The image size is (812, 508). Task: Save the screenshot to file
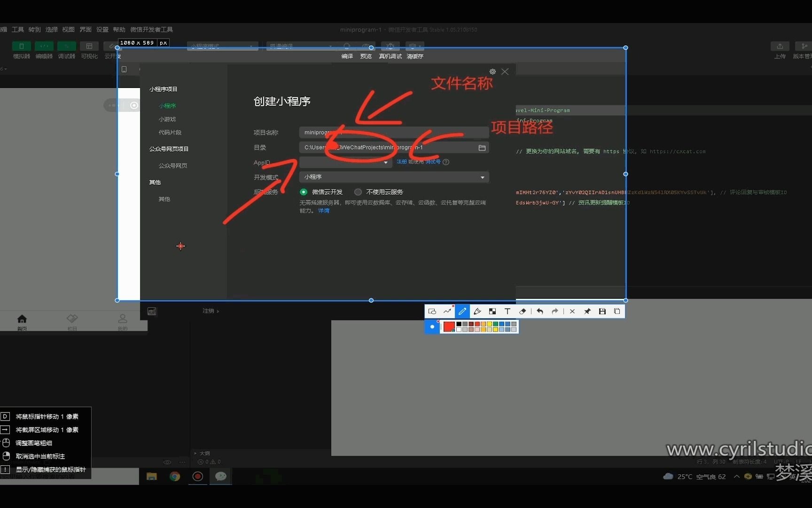point(602,311)
